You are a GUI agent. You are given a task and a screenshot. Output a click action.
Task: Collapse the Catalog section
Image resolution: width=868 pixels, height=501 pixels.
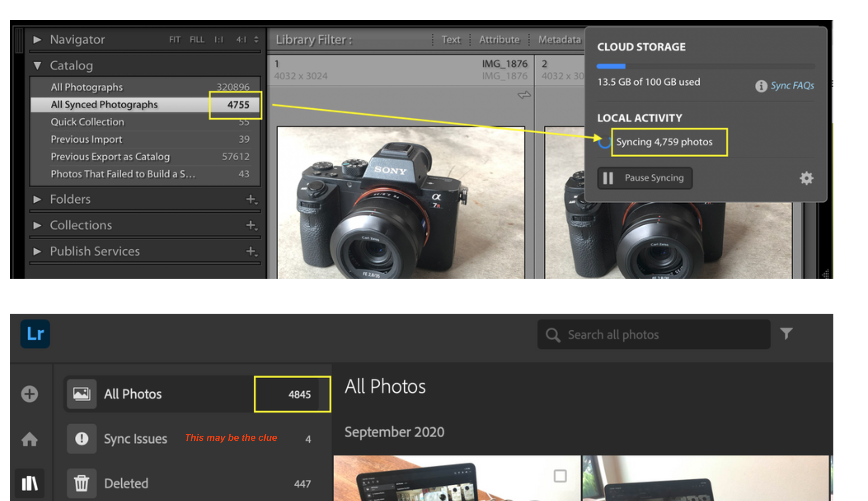38,66
